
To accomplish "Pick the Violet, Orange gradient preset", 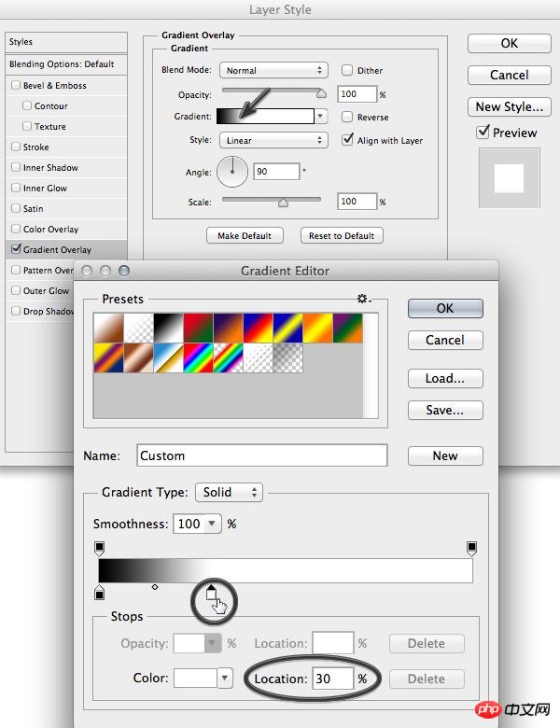I will coord(228,329).
